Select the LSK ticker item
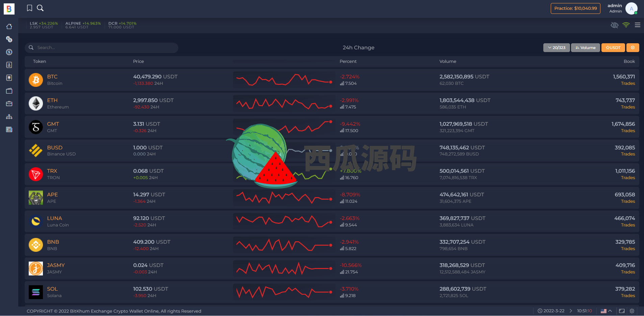 click(44, 25)
